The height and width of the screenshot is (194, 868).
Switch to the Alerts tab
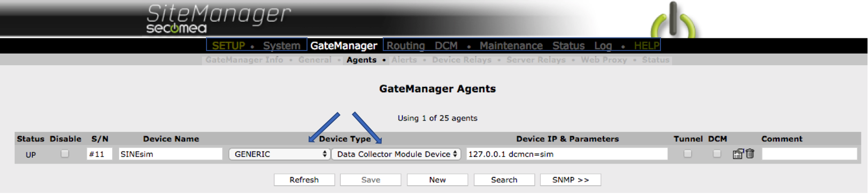click(x=404, y=60)
